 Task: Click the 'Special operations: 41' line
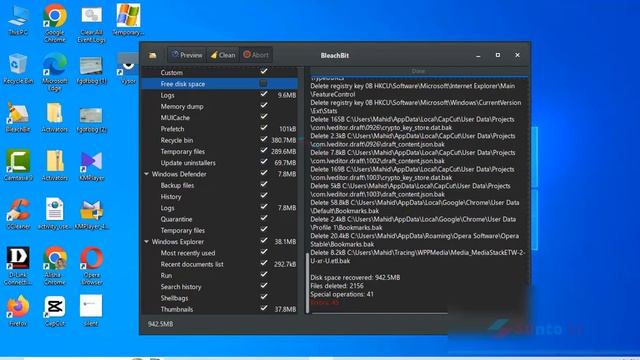pos(342,294)
